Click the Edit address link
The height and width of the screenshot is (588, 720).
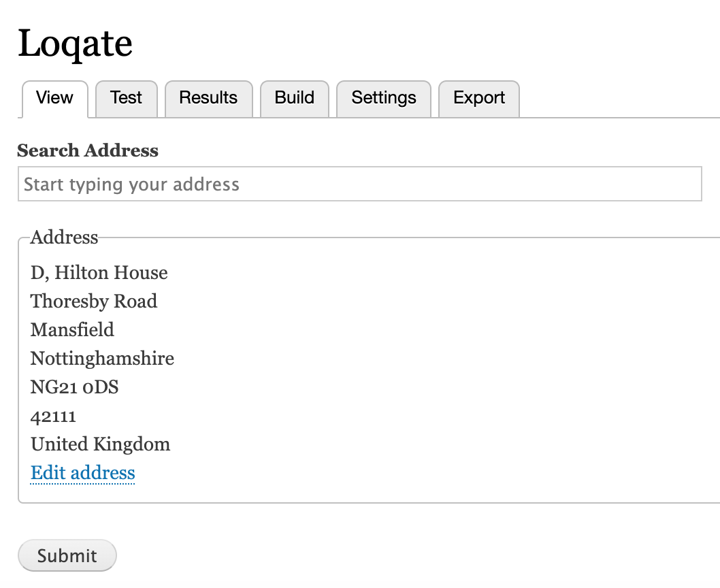tap(83, 473)
